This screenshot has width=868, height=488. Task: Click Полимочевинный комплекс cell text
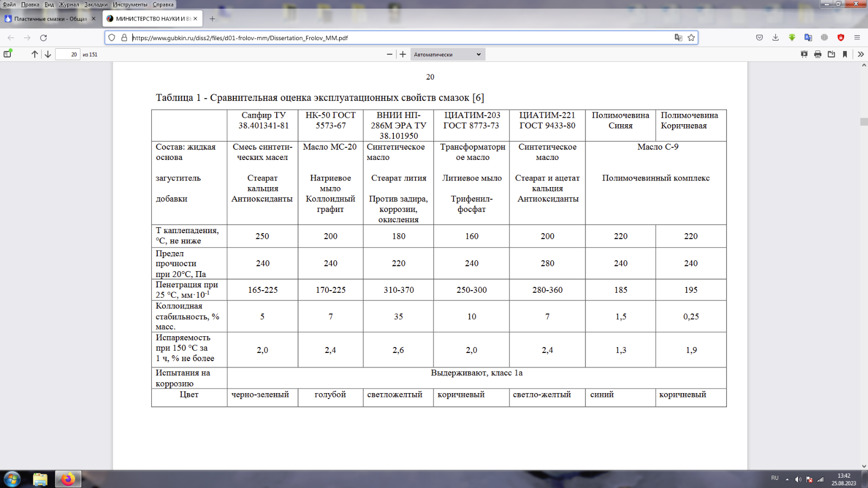[656, 178]
